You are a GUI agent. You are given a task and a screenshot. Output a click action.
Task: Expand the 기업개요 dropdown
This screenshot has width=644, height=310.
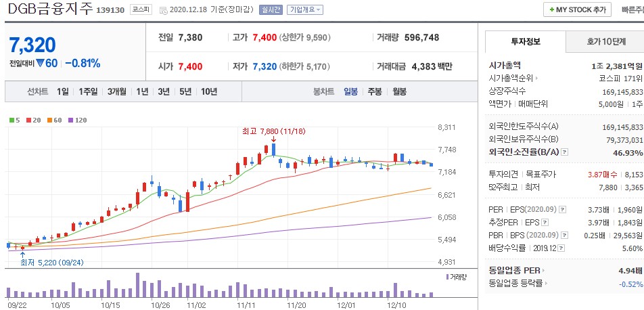pos(304,10)
